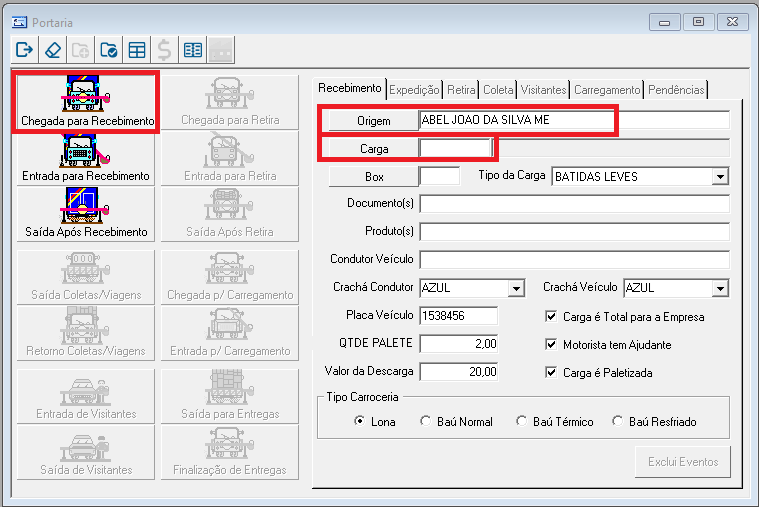Click the folder with checkmark toolbar icon
The width and height of the screenshot is (759, 507).
tap(108, 50)
